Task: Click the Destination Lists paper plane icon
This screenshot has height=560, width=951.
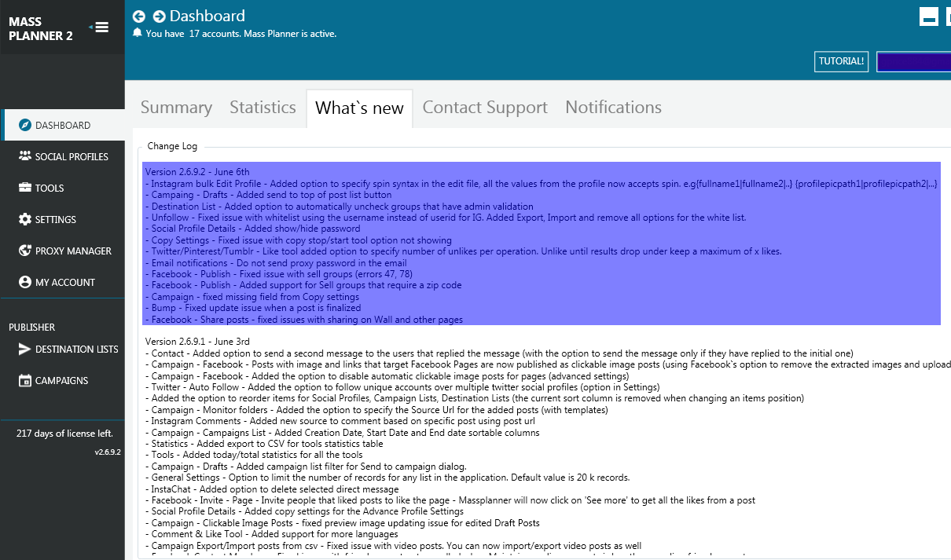Action: (25, 350)
